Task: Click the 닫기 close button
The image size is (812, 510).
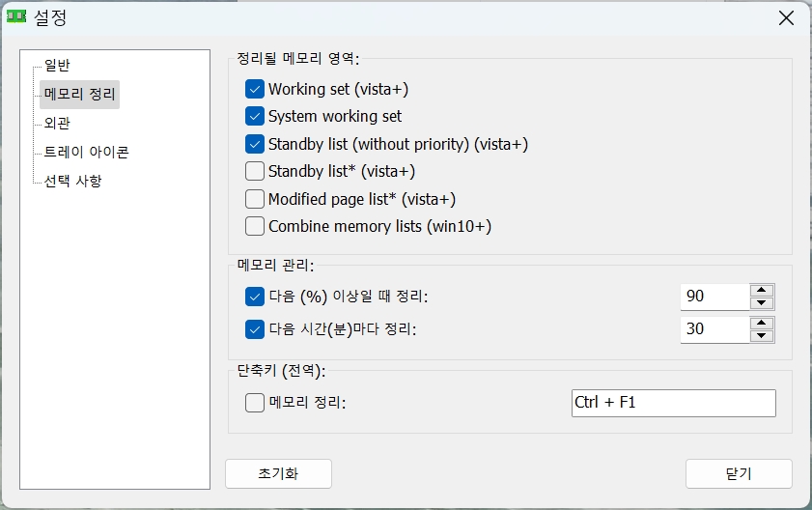Action: [x=739, y=473]
